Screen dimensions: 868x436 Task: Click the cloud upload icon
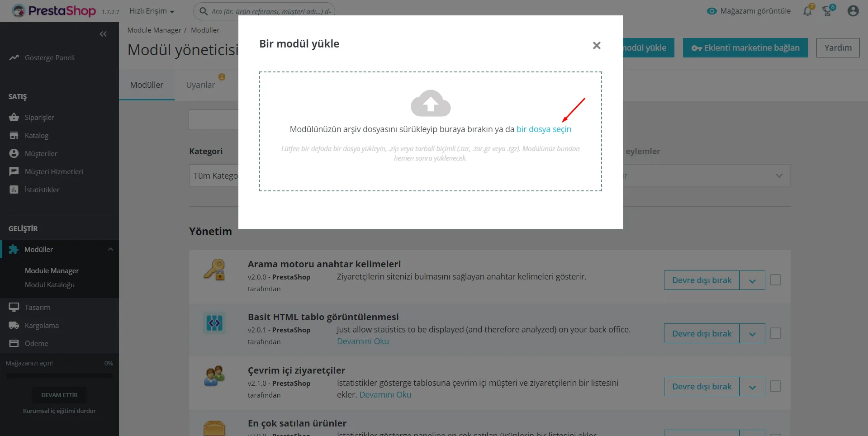point(430,103)
